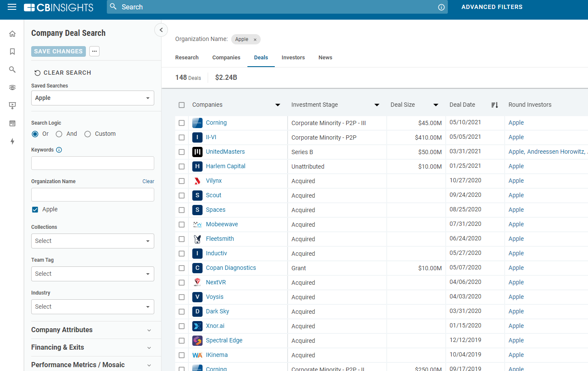Viewport: 588px width, 371px height.
Task: Click the Corning company logo dated 05/10/2021
Action: (197, 123)
